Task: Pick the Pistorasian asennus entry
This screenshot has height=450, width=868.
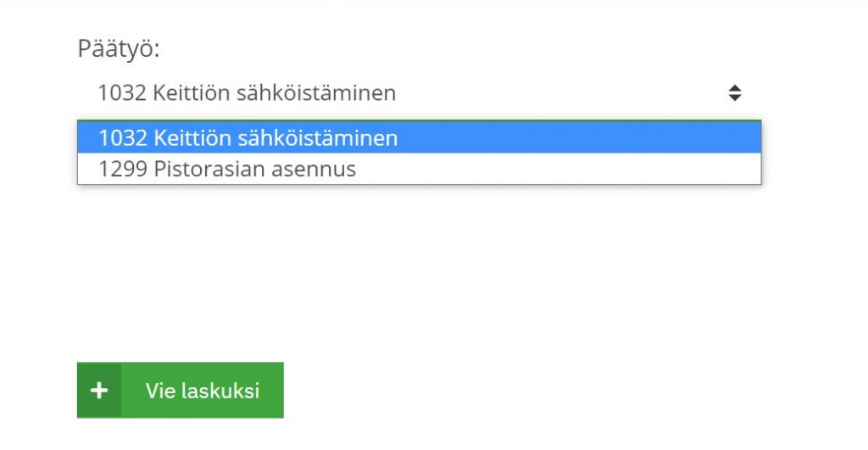Action: (419, 169)
